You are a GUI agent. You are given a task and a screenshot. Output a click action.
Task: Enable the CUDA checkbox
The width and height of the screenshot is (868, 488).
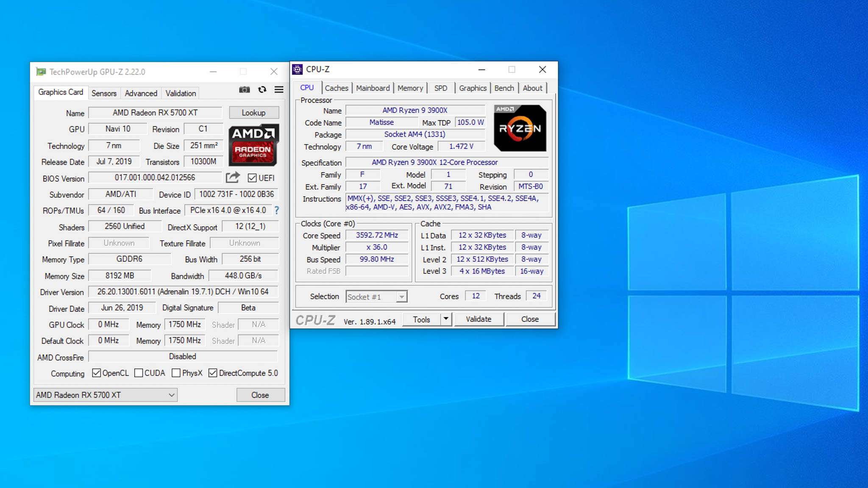coord(139,373)
